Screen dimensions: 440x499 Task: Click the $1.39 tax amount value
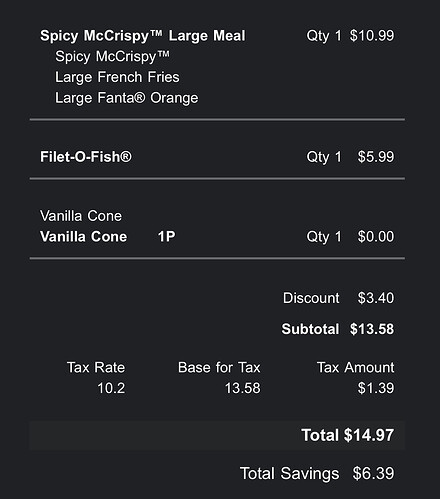[376, 388]
